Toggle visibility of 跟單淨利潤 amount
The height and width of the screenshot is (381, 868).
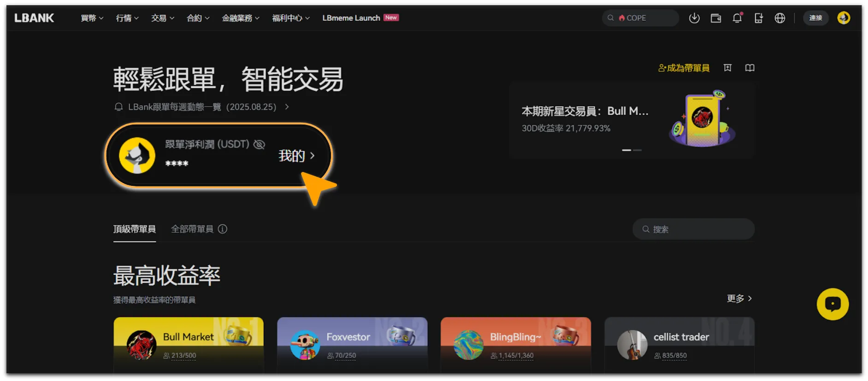259,144
